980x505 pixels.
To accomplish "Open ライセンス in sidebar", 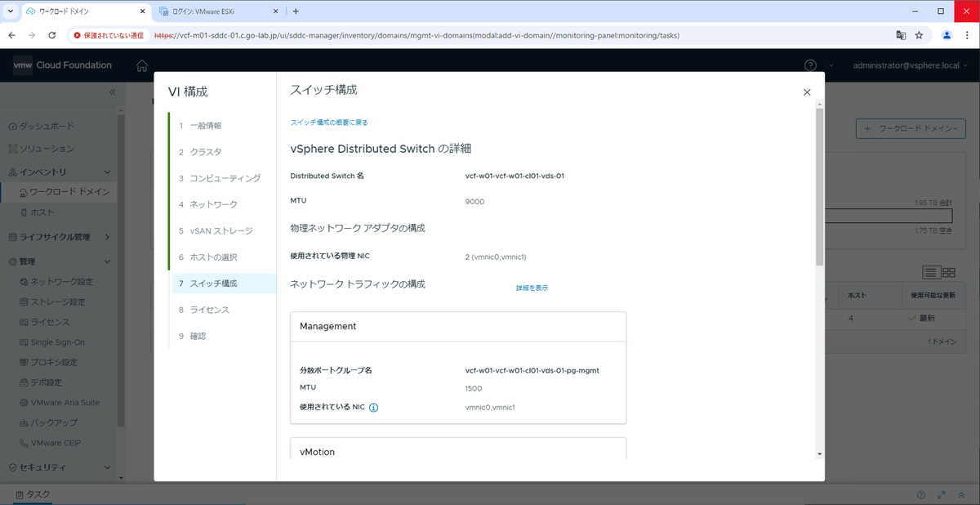I will tap(45, 322).
